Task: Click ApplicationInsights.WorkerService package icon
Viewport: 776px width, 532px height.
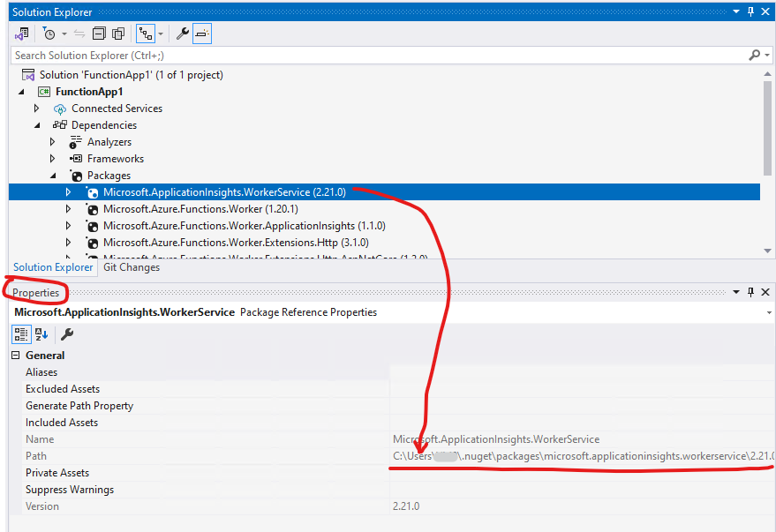Action: click(92, 192)
